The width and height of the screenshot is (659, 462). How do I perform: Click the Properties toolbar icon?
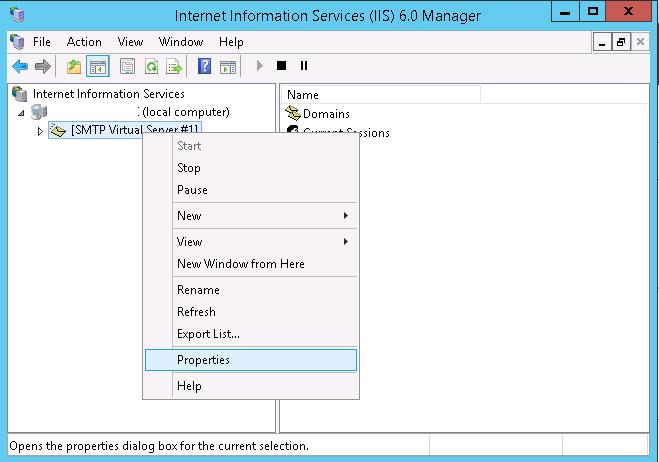[127, 67]
